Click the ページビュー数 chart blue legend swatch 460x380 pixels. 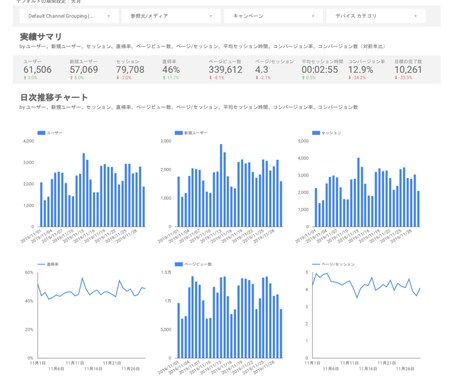coord(179,264)
